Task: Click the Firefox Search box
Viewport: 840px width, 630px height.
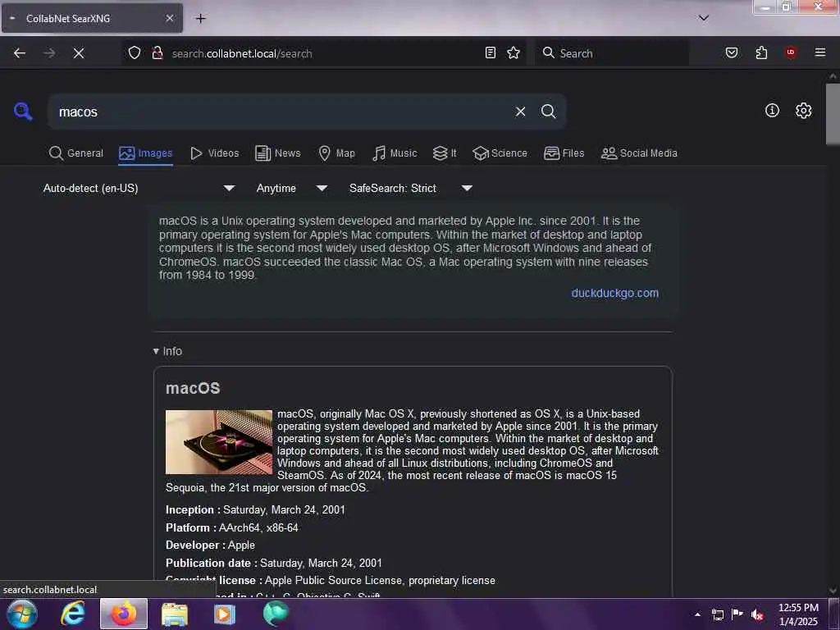Action: pos(612,53)
